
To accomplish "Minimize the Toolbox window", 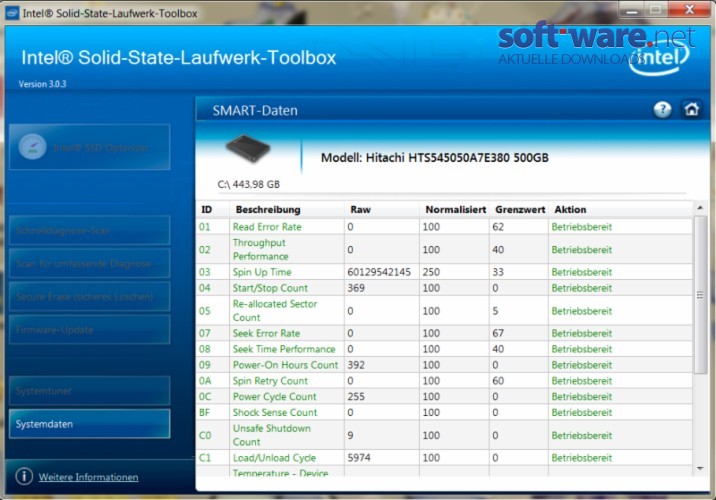I will click(x=632, y=9).
